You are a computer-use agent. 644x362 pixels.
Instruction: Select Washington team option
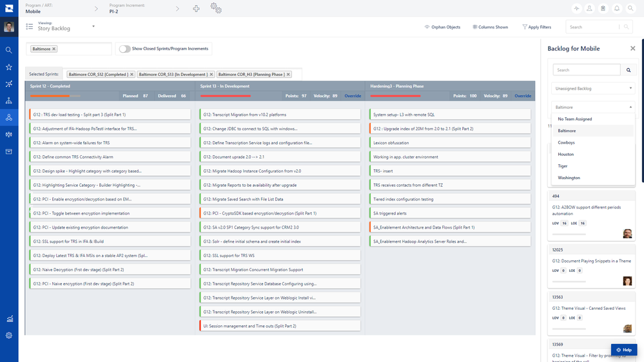tap(593, 178)
